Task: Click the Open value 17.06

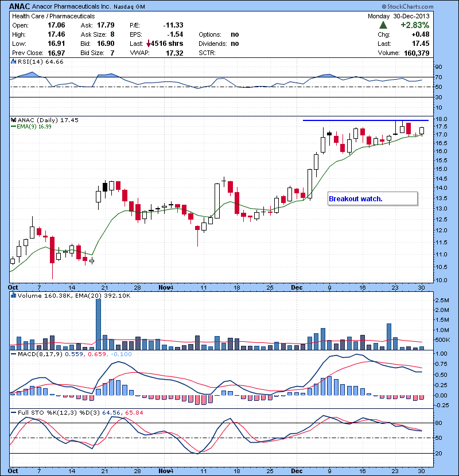Action: pyautogui.click(x=56, y=25)
